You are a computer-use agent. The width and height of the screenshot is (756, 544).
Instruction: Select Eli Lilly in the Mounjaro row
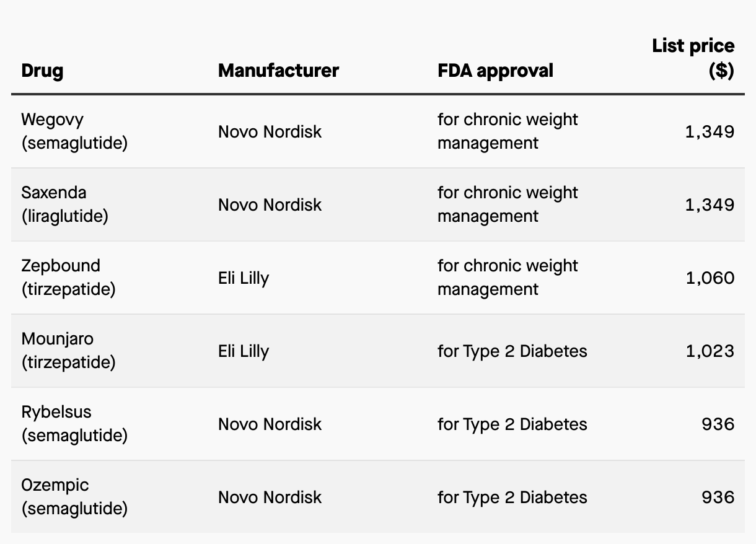(244, 351)
